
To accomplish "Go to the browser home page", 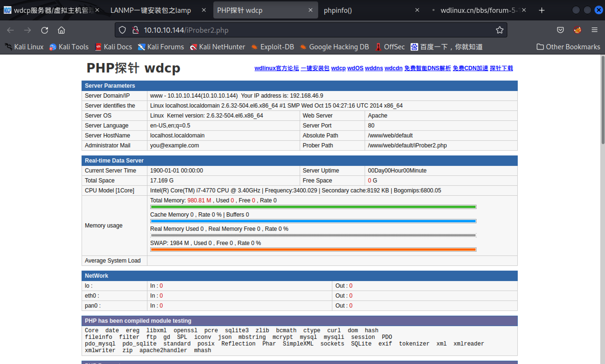I will [x=61, y=30].
